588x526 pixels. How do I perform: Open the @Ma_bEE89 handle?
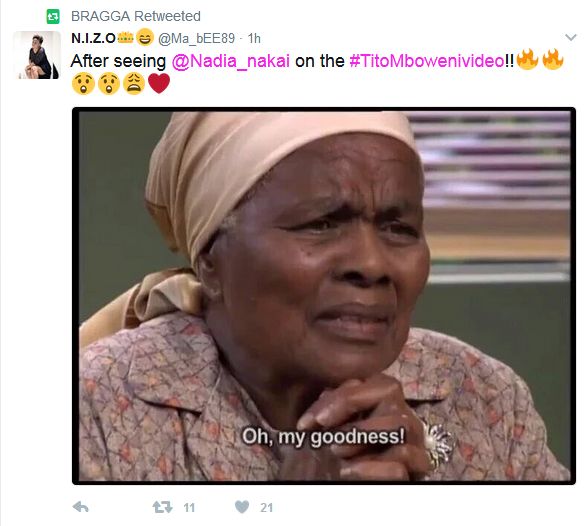(x=196, y=38)
